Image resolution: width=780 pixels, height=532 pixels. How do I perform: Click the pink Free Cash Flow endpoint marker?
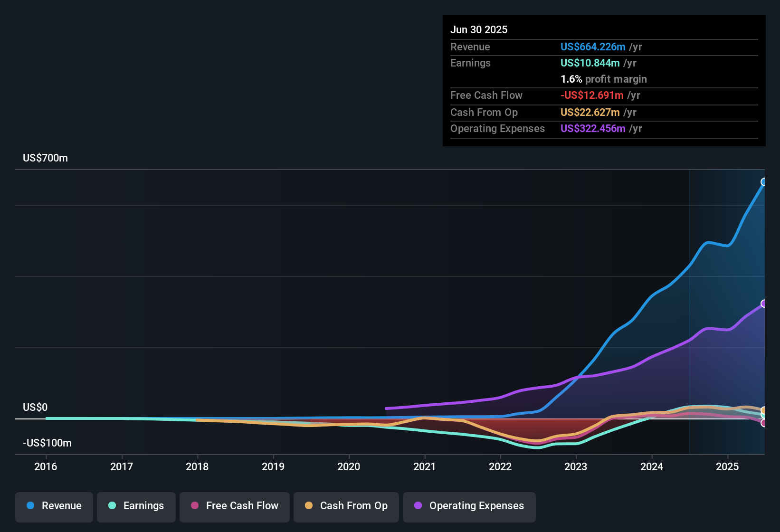(764, 423)
